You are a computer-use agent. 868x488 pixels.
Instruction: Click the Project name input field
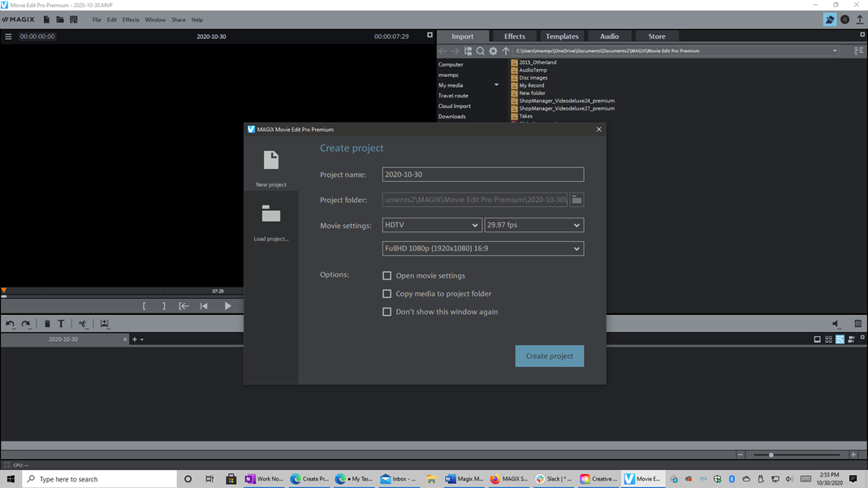coord(482,175)
